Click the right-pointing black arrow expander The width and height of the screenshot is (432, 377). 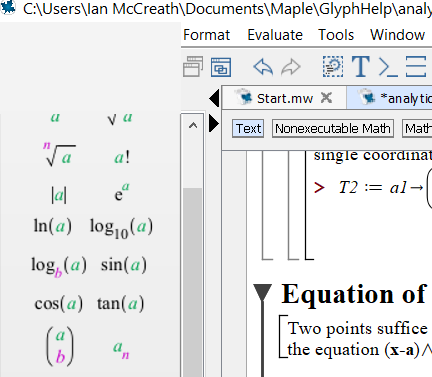pyautogui.click(x=214, y=123)
